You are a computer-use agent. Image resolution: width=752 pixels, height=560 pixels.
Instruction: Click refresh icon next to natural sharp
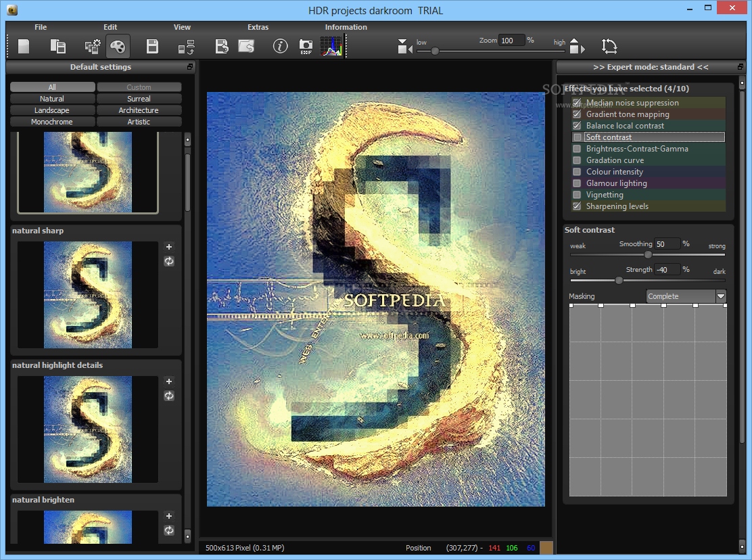tap(169, 261)
